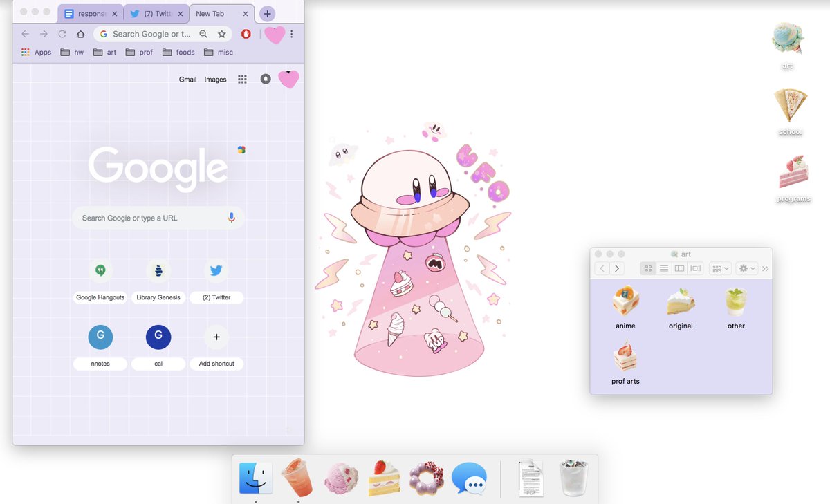The image size is (830, 504).
Task: Open the Library Genesis shortcut
Action: click(158, 280)
